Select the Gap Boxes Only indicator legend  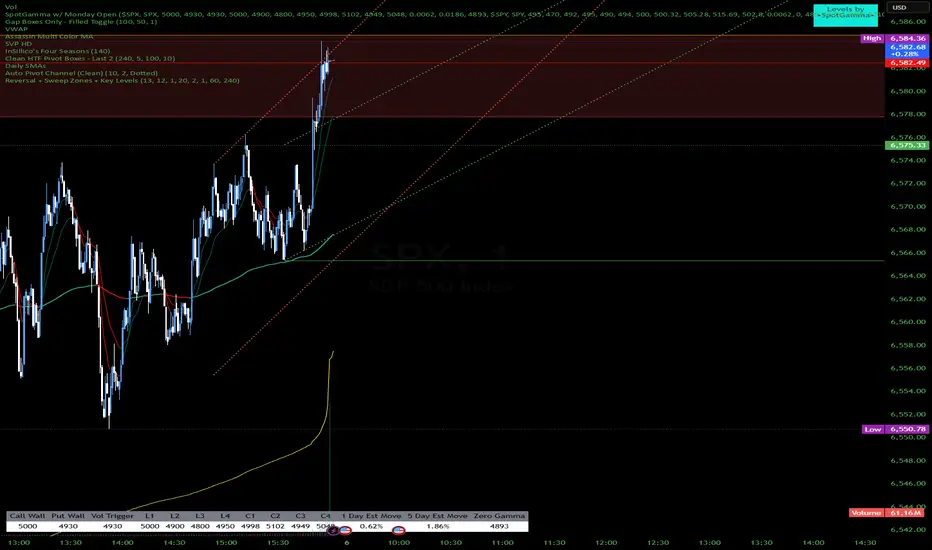click(x=81, y=21)
